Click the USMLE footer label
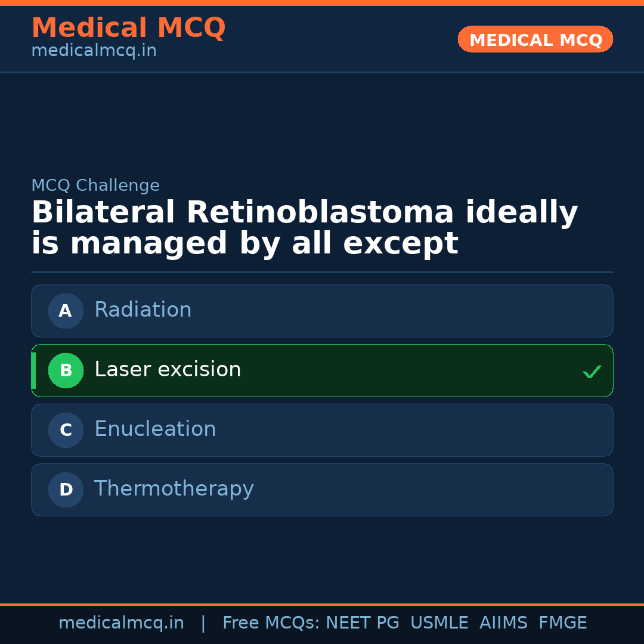644x644 pixels. [x=439, y=623]
